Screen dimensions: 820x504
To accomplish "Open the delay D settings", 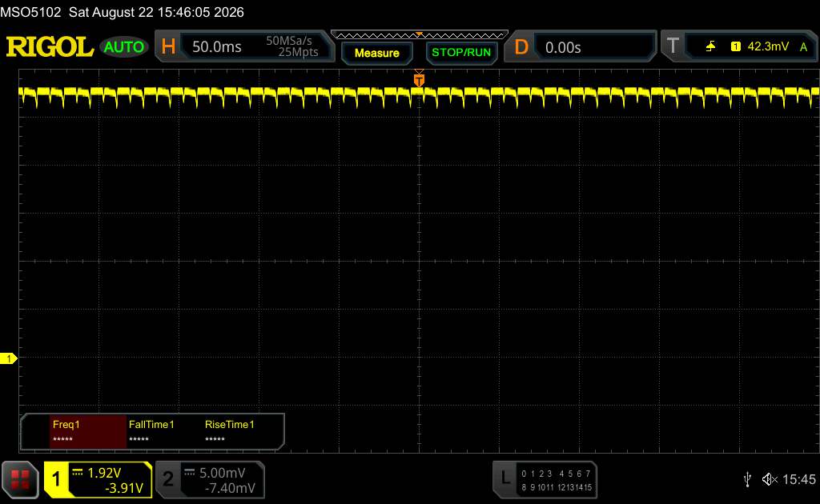I will pyautogui.click(x=521, y=47).
